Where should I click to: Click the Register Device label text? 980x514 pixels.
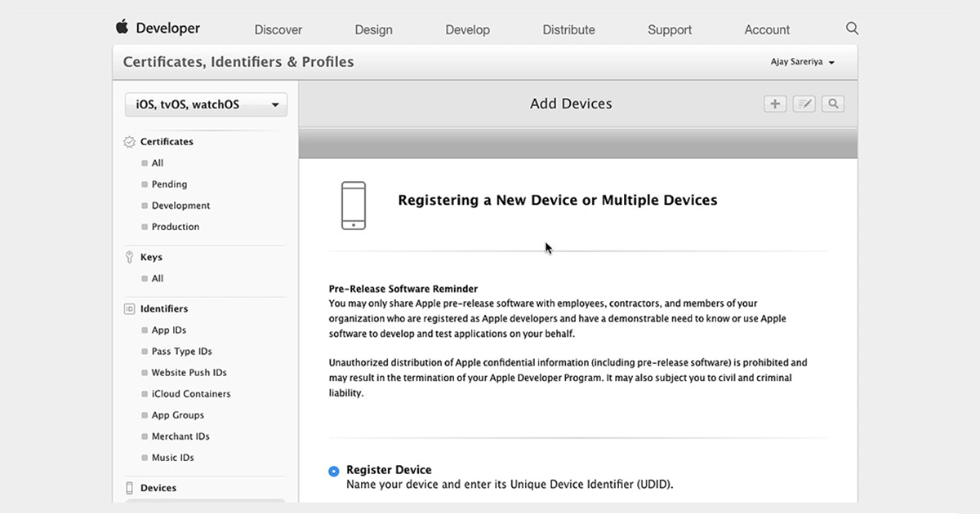point(389,470)
